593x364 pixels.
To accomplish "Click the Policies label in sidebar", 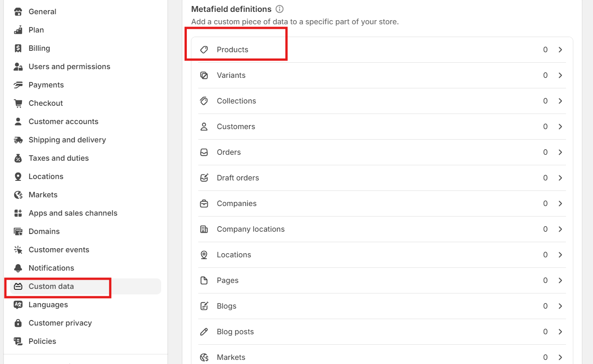I will click(43, 341).
